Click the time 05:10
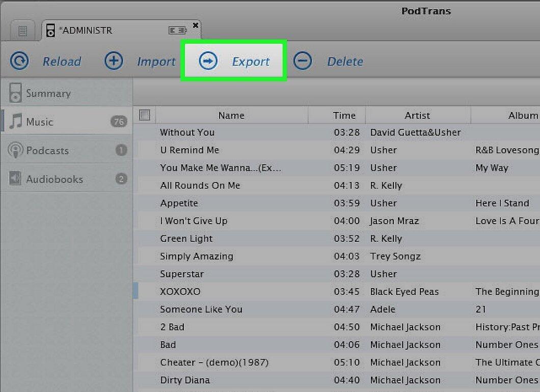Viewport: 540px width, 392px height. [x=347, y=362]
